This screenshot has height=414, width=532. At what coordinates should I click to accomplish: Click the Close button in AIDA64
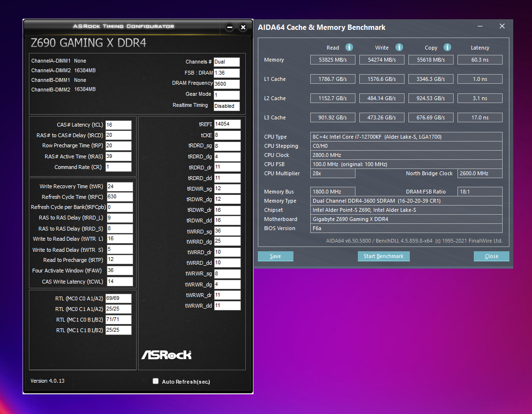point(491,256)
